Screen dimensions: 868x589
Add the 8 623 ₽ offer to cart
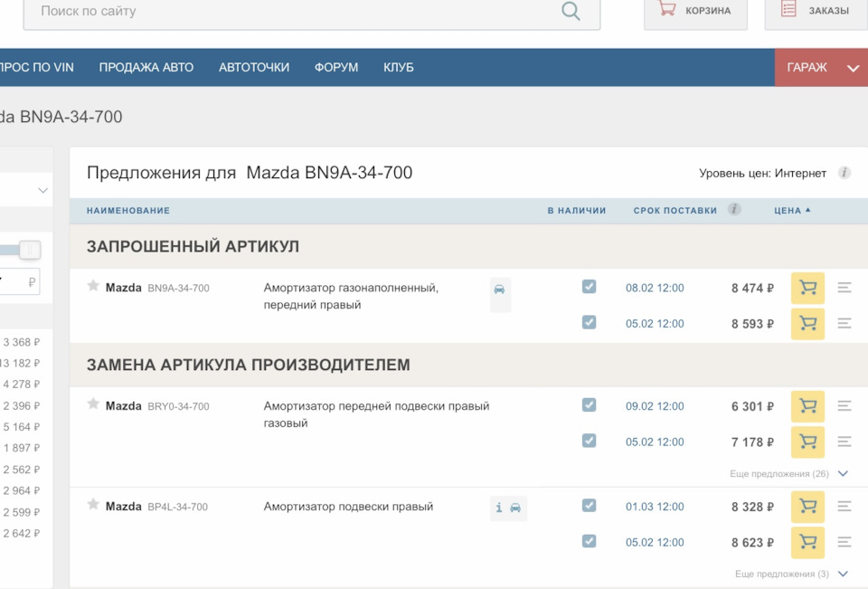807,543
